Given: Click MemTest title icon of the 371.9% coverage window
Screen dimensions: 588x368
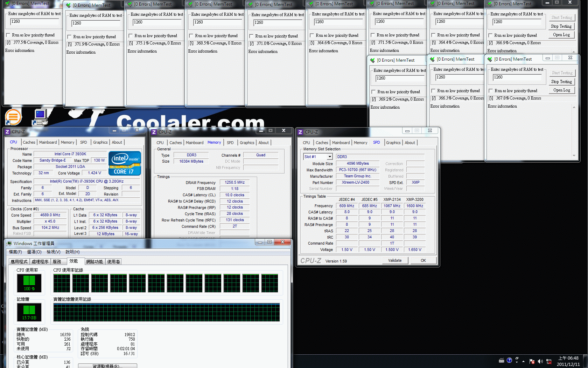Looking at the screenshot, I should (68, 5).
